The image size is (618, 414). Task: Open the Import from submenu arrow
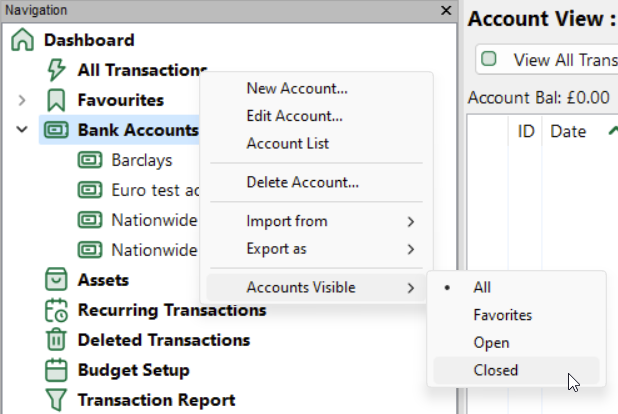(411, 222)
